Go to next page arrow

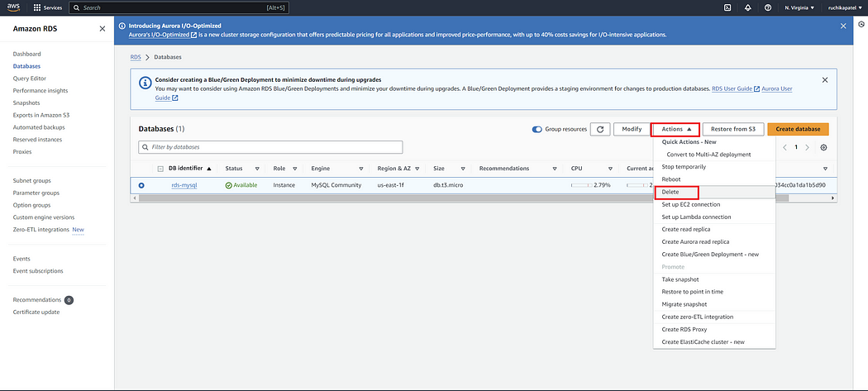click(x=807, y=147)
